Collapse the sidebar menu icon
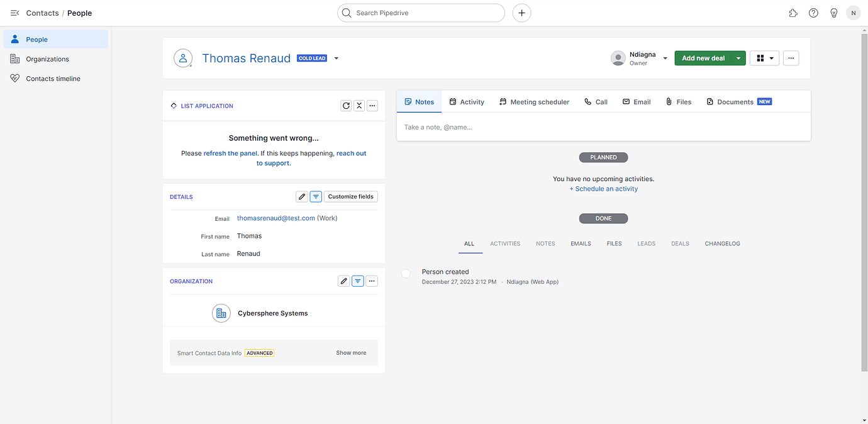Screen dimensions: 868x424 [x=15, y=13]
